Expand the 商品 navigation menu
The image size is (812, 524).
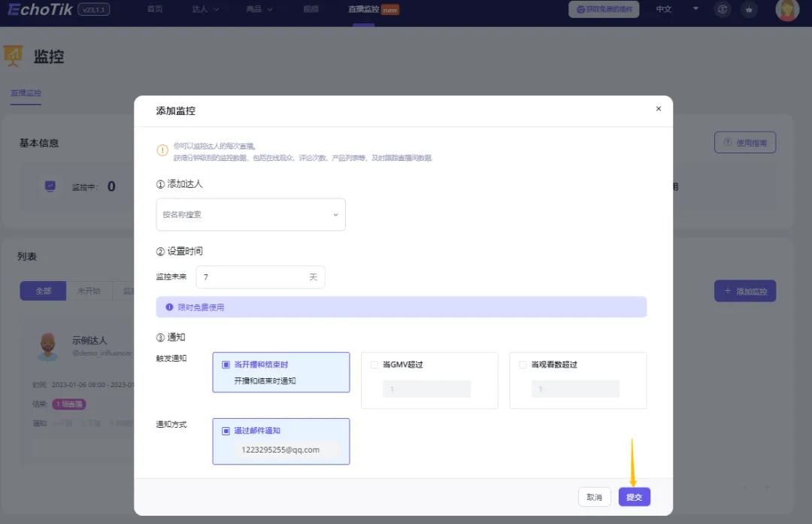click(x=259, y=9)
